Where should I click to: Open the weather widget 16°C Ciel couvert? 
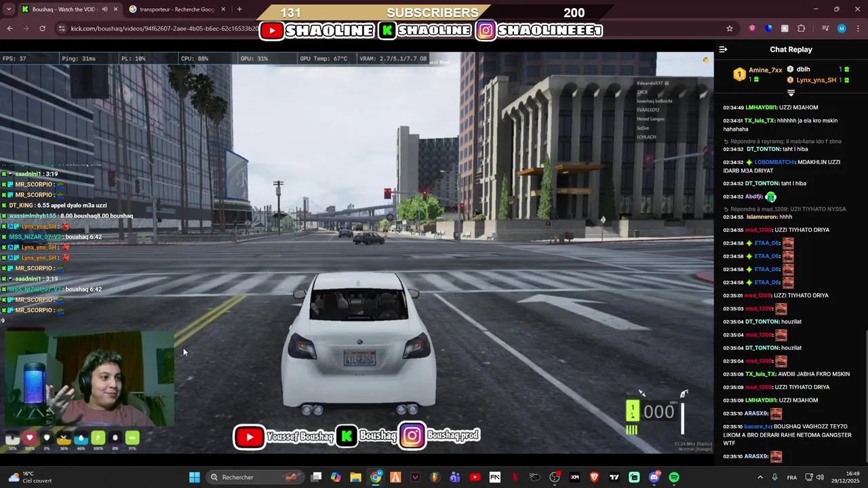[30, 477]
